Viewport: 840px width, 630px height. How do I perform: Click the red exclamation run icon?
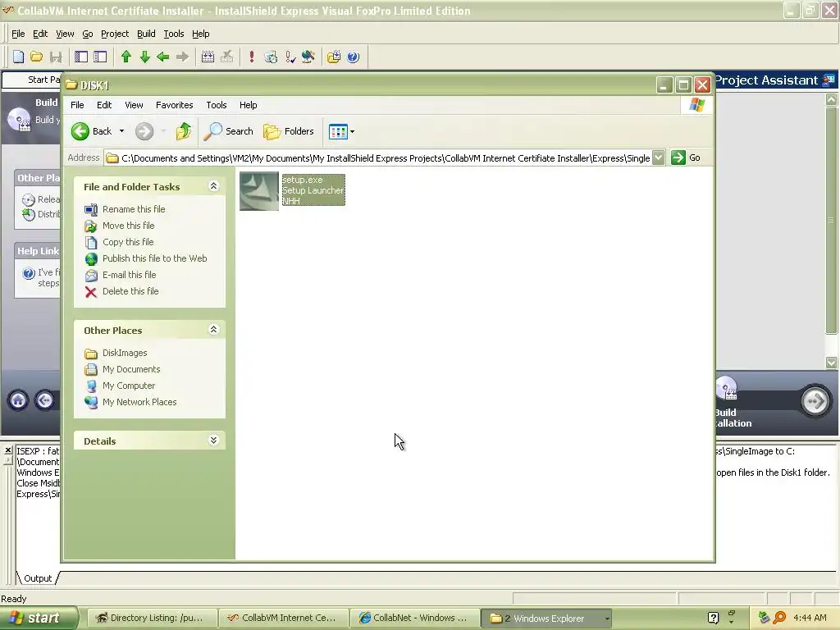coord(251,57)
